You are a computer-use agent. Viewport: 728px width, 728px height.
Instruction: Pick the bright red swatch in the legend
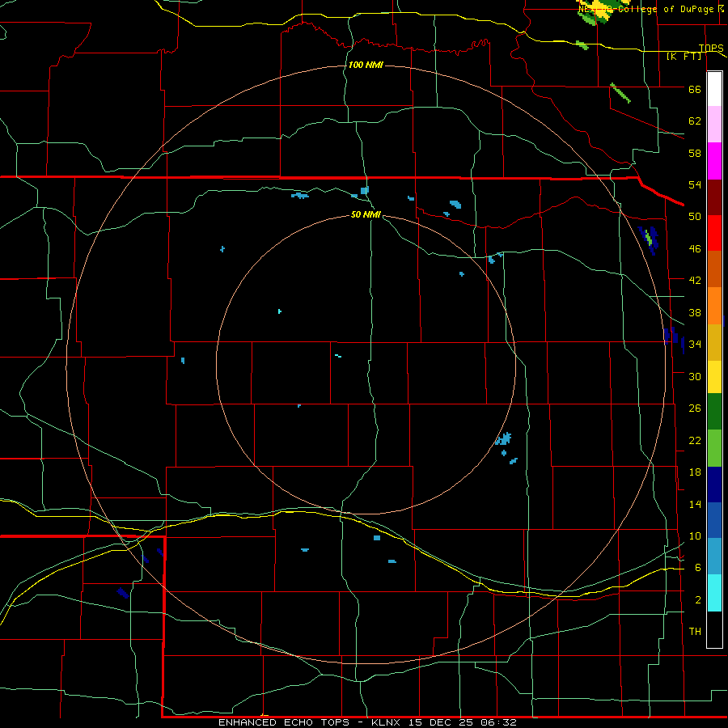[x=714, y=233]
